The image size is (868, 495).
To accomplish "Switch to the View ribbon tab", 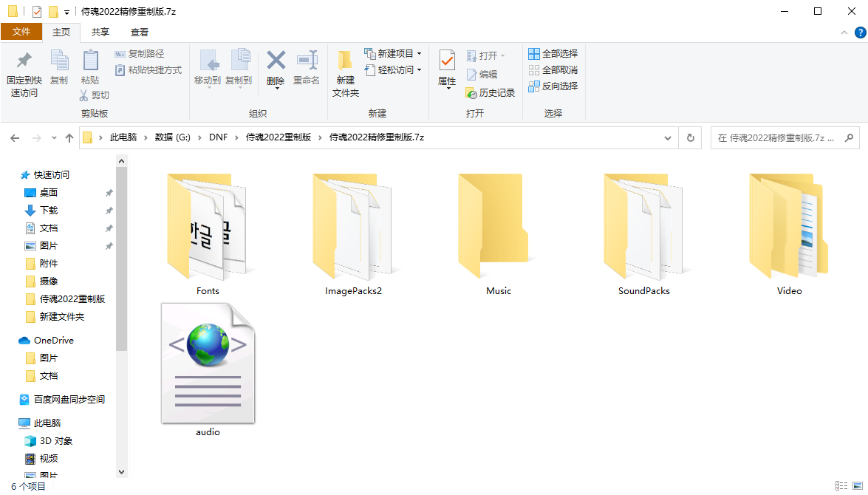I will pyautogui.click(x=140, y=32).
